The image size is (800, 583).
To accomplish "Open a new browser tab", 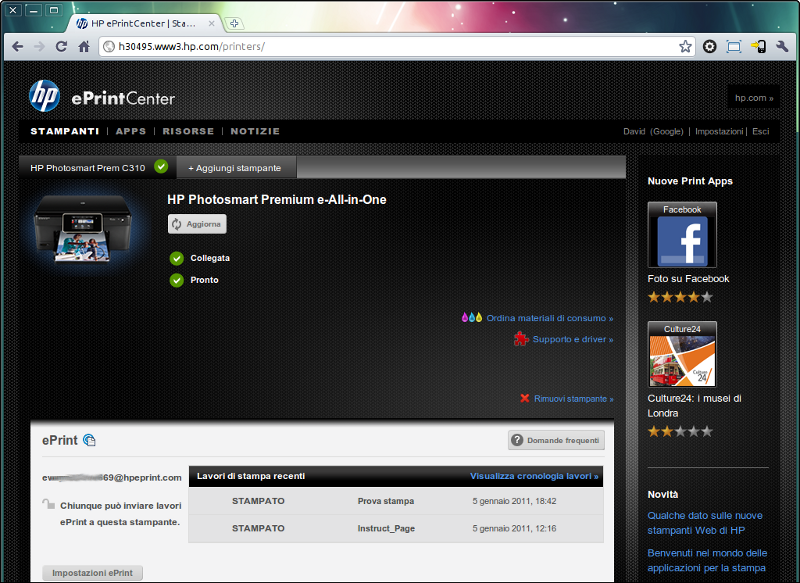I will click(234, 23).
